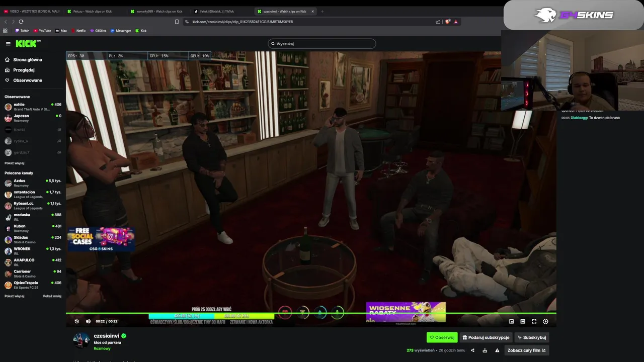The width and height of the screenshot is (644, 362).
Task: Click the browser share icon in address bar
Action: click(x=438, y=22)
